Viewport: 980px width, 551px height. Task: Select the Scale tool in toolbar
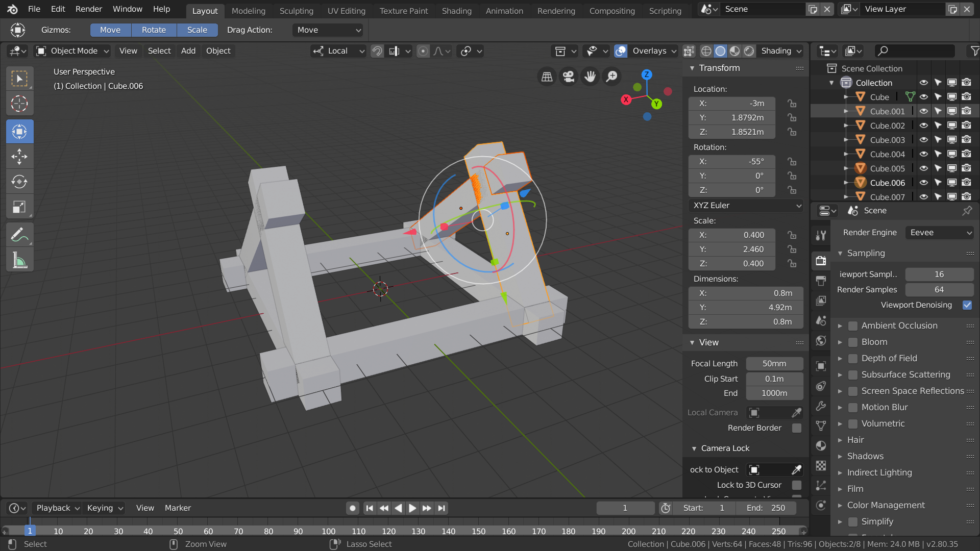19,207
